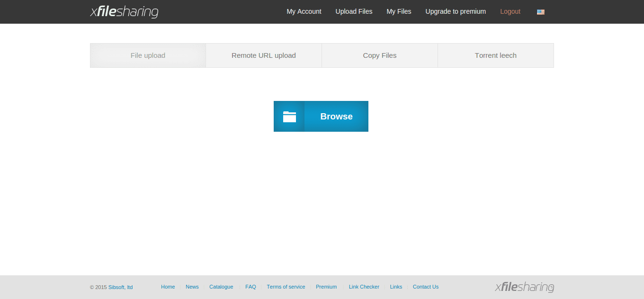
Task: Click the Sibsoft, ltd copyright link
Action: [x=120, y=287]
